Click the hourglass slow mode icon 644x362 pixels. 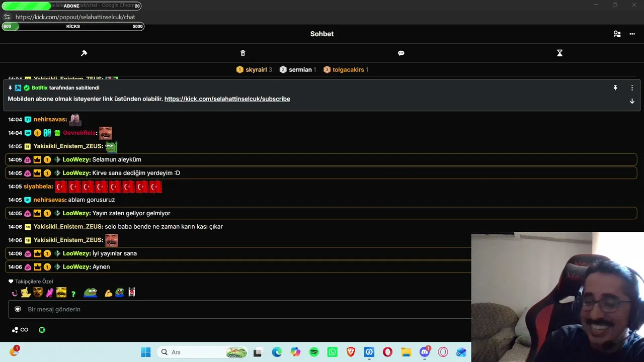coord(559,53)
